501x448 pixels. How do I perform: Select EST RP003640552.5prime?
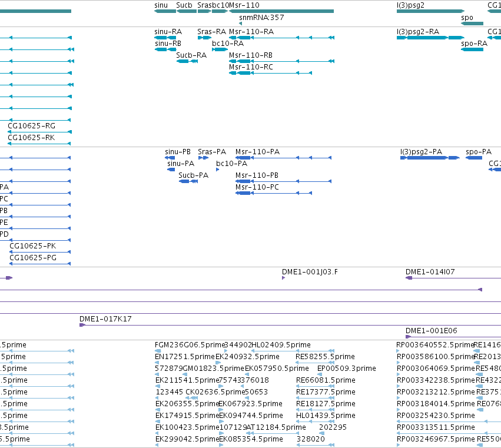point(435,345)
